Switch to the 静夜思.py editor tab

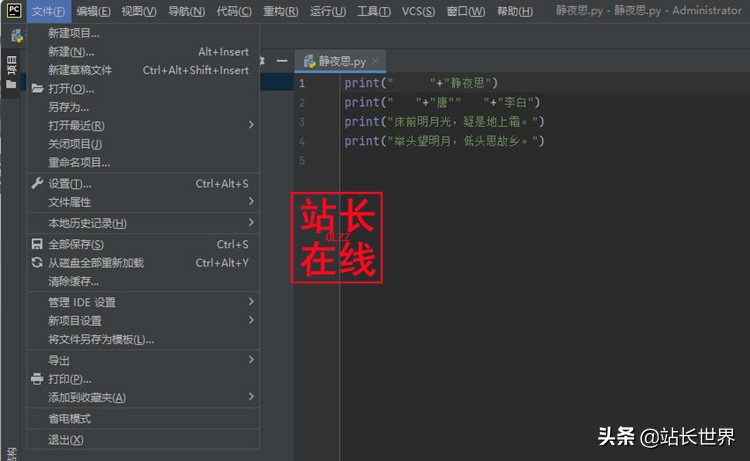pyautogui.click(x=342, y=61)
